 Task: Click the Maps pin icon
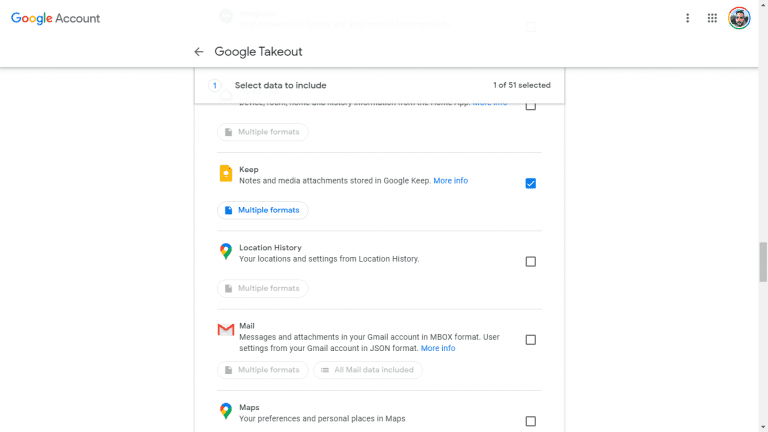[226, 411]
